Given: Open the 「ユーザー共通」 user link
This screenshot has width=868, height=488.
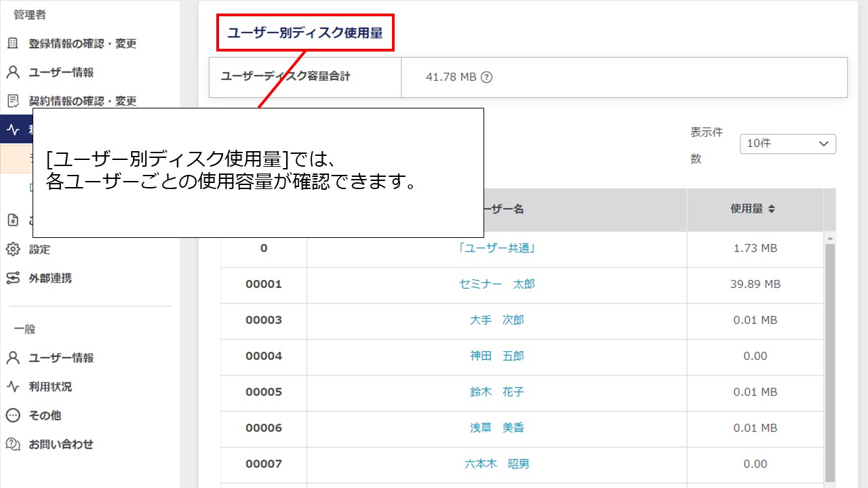Looking at the screenshot, I should (x=497, y=248).
